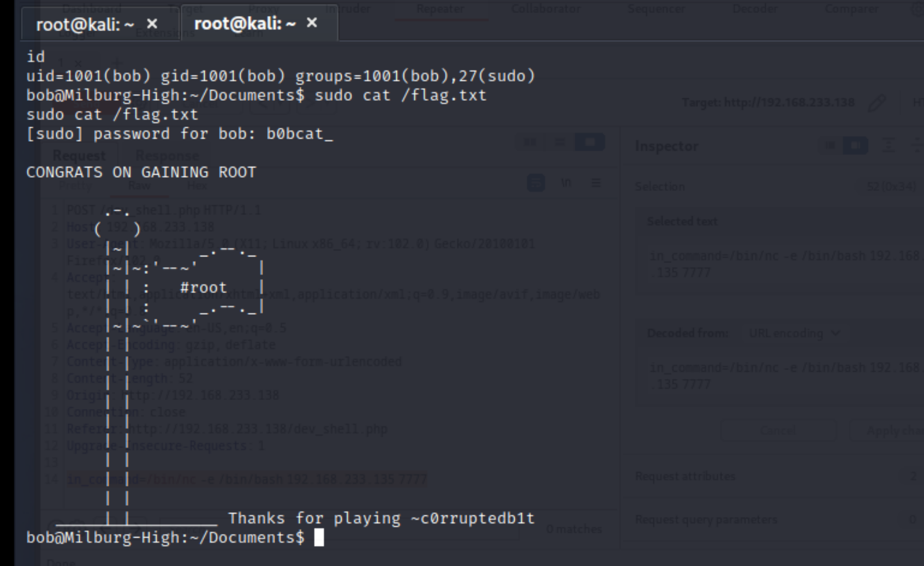Toggle the \n non-printable characters icon
Image resolution: width=924 pixels, height=566 pixels.
click(566, 183)
